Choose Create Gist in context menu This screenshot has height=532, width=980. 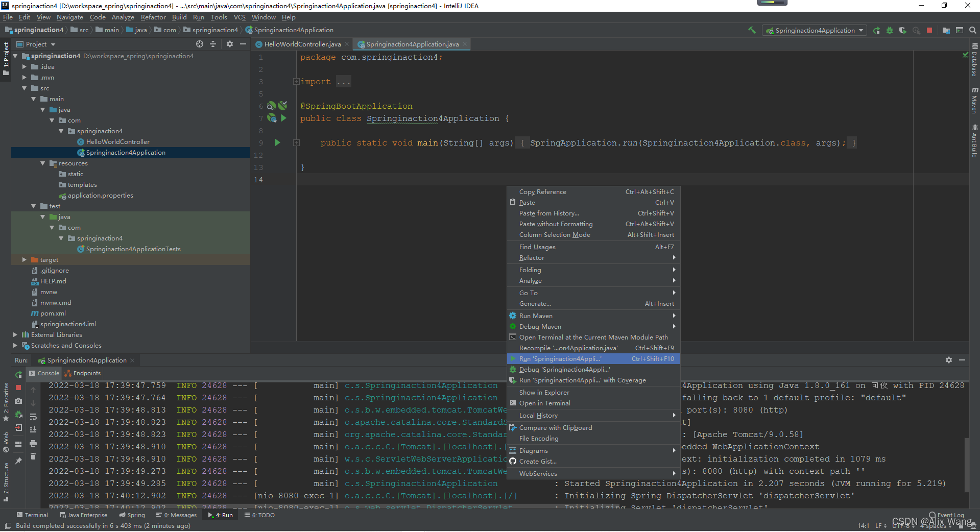(x=593, y=461)
